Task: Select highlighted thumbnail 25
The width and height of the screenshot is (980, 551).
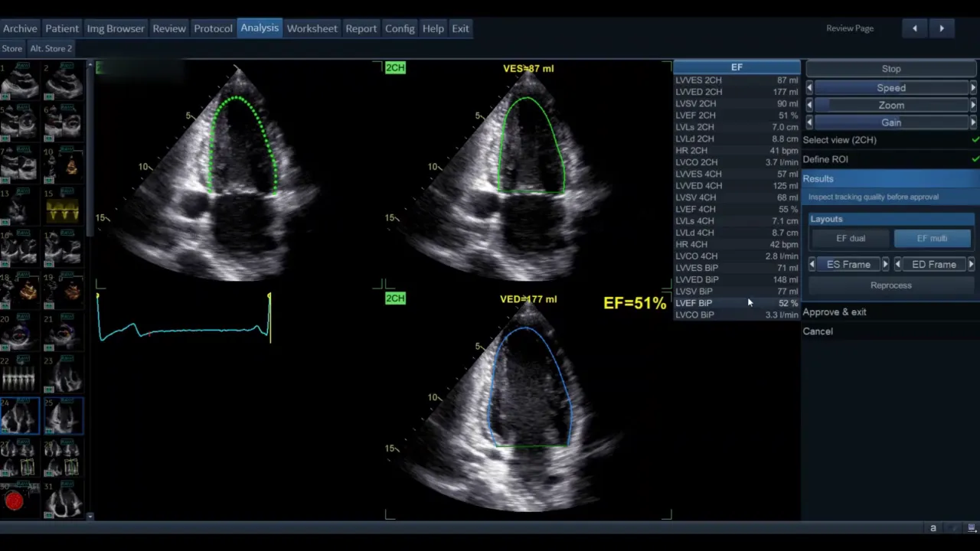Action: tap(63, 416)
